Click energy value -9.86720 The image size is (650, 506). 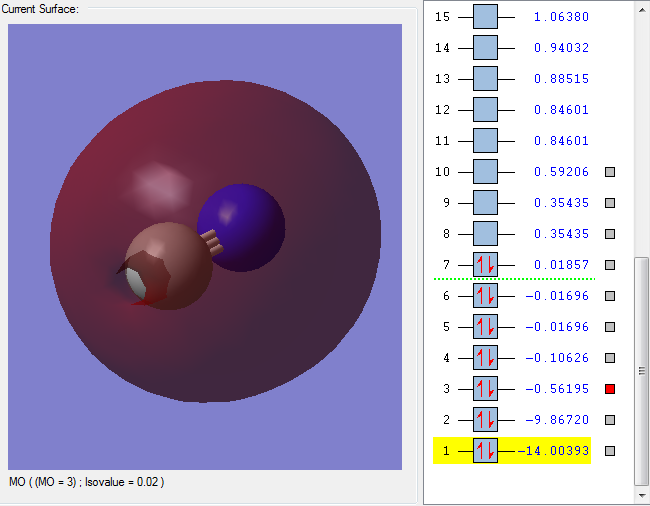557,420
